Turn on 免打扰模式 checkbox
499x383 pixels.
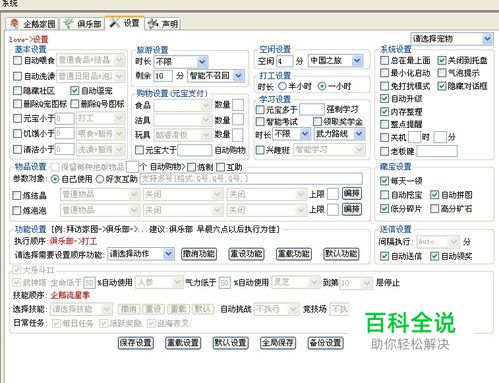[x=384, y=86]
